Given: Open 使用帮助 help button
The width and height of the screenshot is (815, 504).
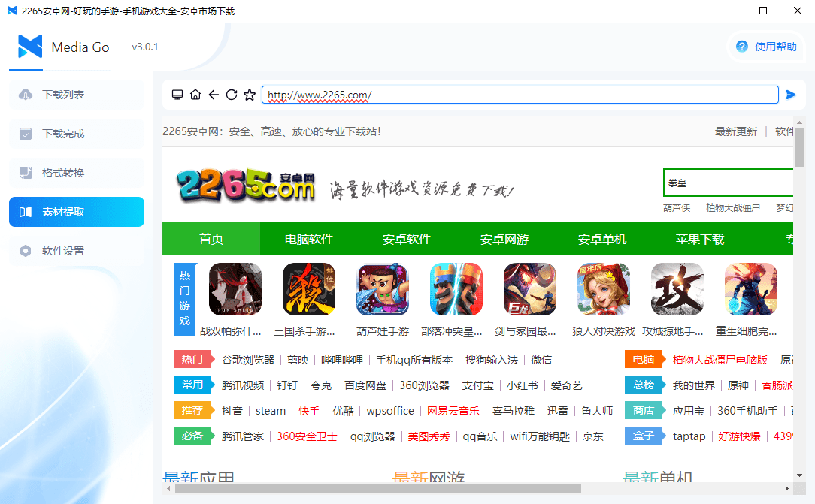Looking at the screenshot, I should (766, 47).
